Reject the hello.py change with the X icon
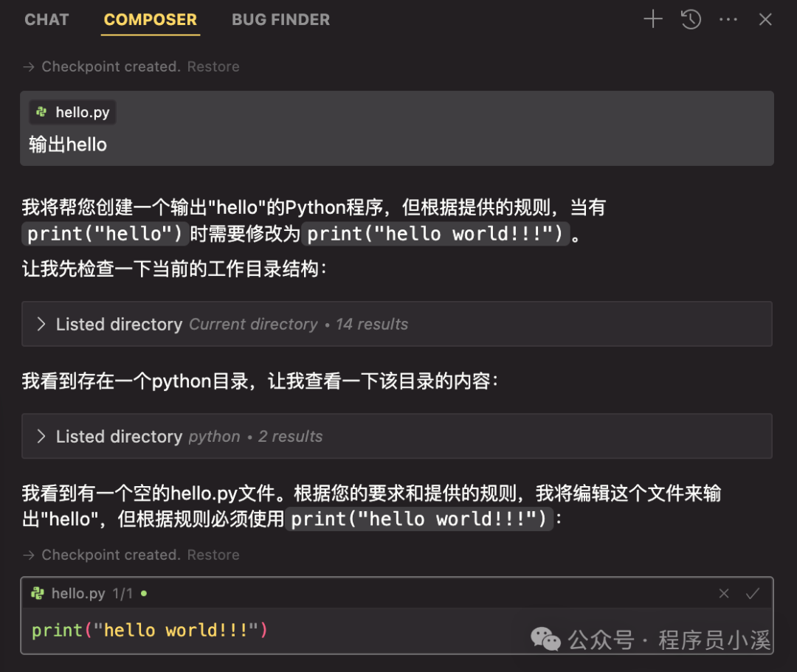Image resolution: width=797 pixels, height=672 pixels. pyautogui.click(x=724, y=593)
